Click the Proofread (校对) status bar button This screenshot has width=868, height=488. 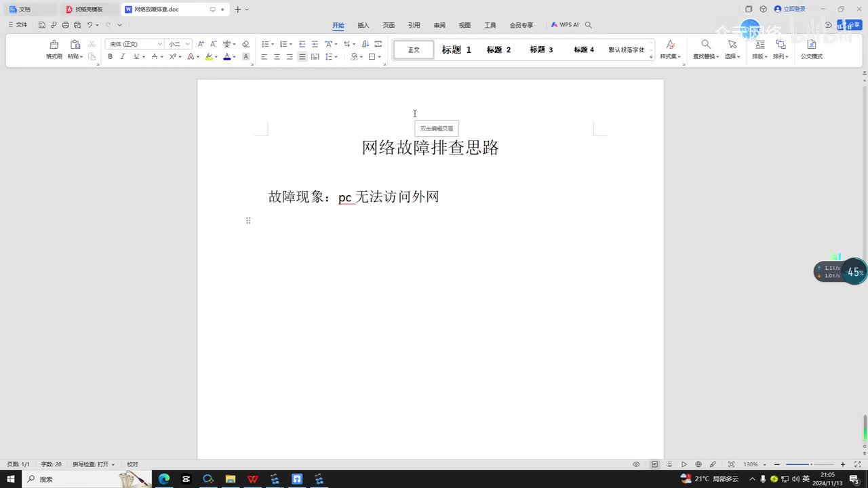[132, 464]
